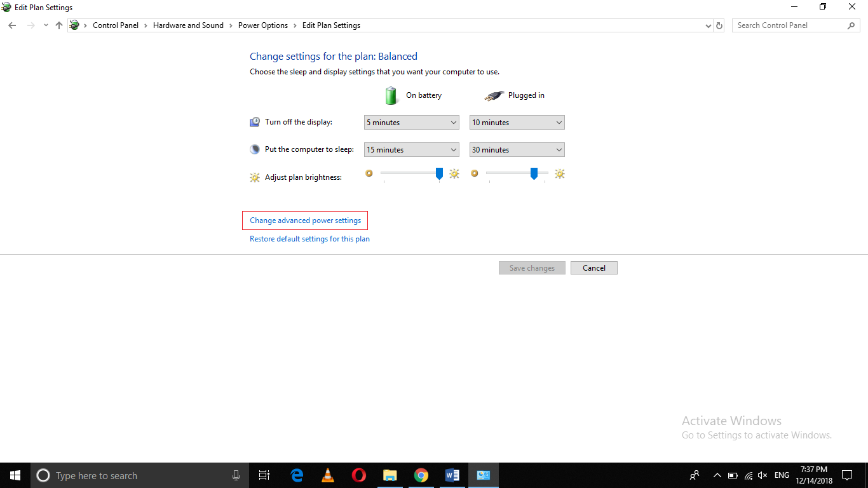The image size is (868, 488).
Task: Open Google Chrome from the taskbar
Action: click(x=421, y=475)
